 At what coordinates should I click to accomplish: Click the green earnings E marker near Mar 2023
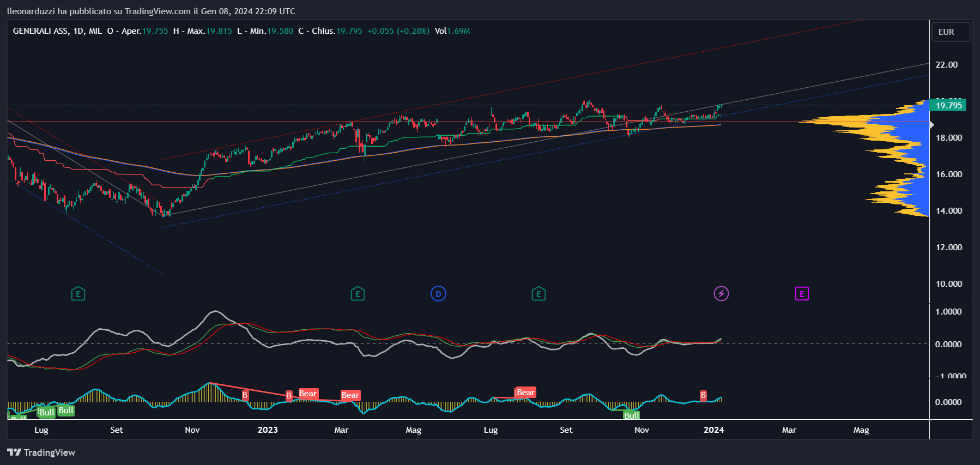[x=358, y=294]
